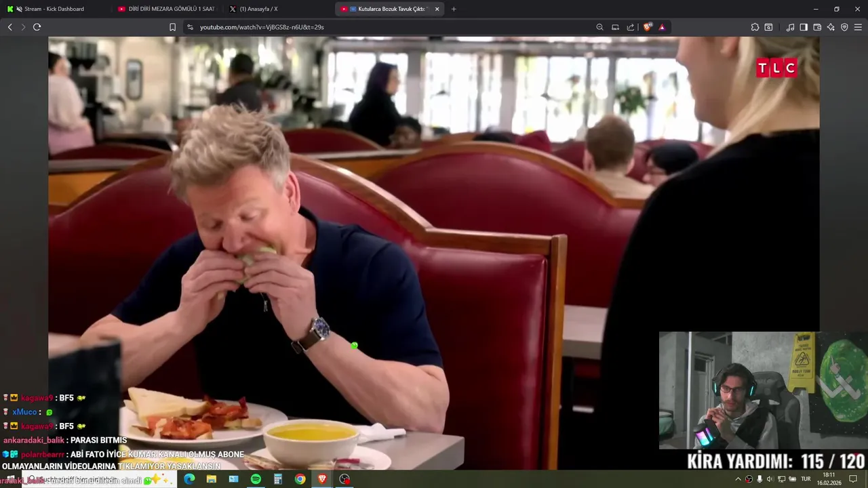Image resolution: width=868 pixels, height=488 pixels.
Task: Open OBS Studio from the taskbar
Action: point(344,479)
